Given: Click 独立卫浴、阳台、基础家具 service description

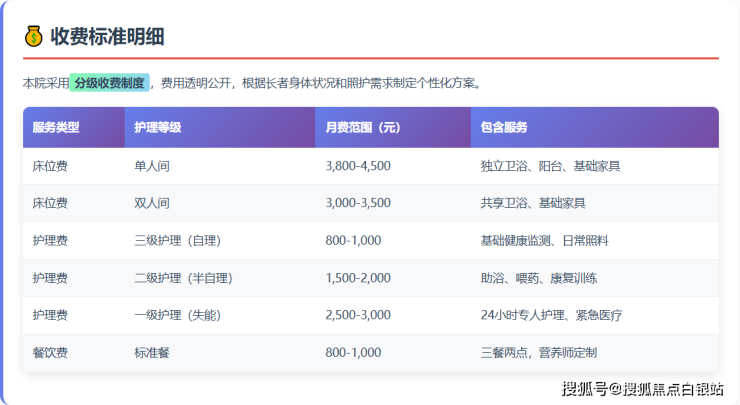Looking at the screenshot, I should (550, 166).
